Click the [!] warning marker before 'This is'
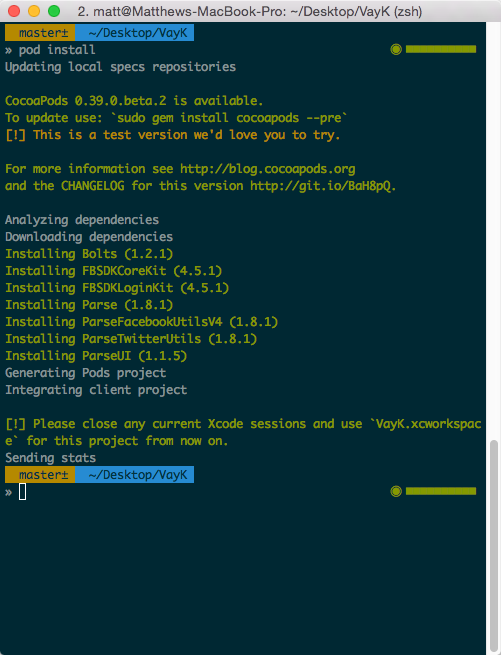 (x=15, y=135)
